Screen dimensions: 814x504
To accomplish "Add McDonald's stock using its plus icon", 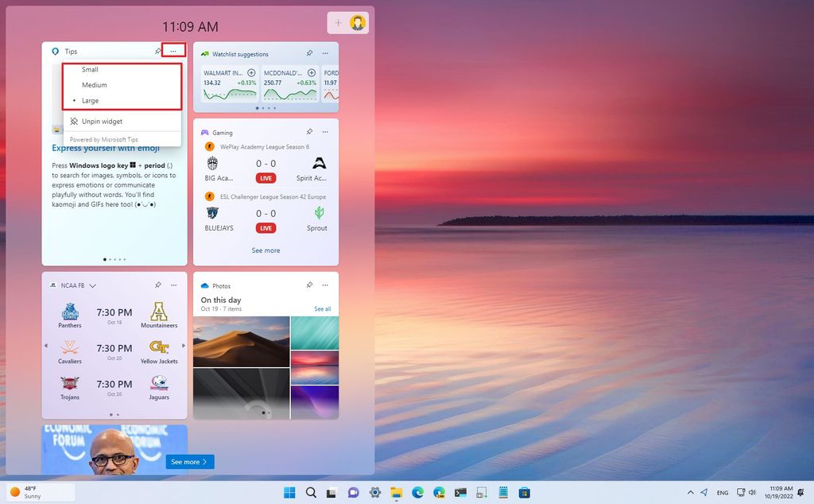I will tap(312, 73).
